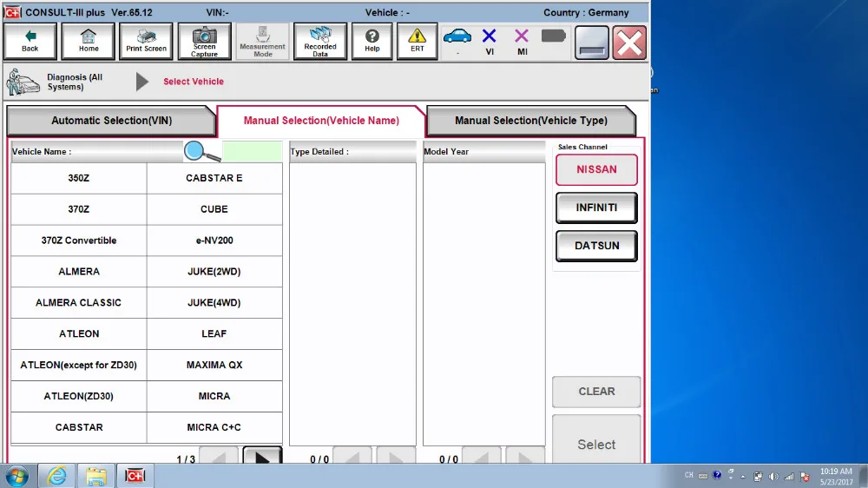Select vehicle 370Z
868x488 pixels.
(x=79, y=209)
